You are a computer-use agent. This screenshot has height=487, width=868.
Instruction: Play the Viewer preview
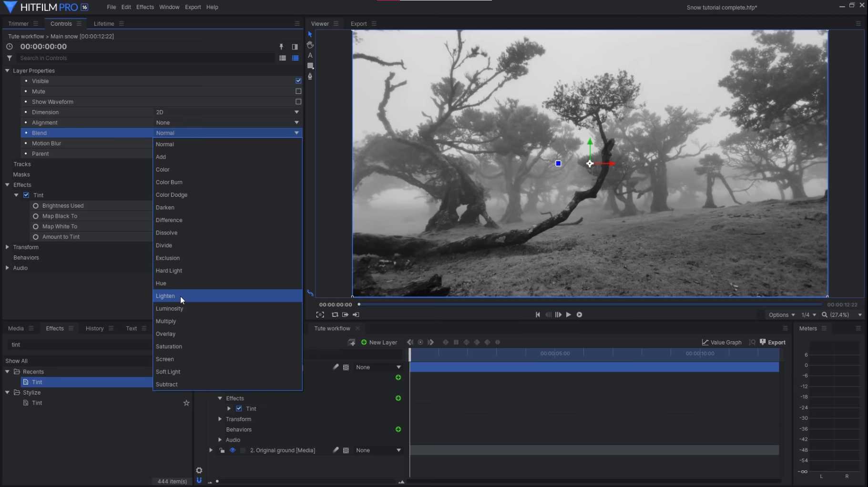click(x=568, y=315)
